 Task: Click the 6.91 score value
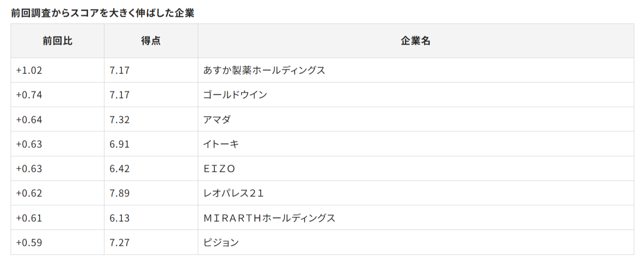[120, 144]
